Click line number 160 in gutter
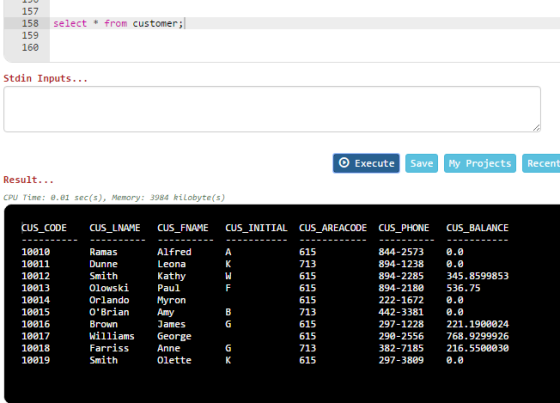 pos(30,48)
